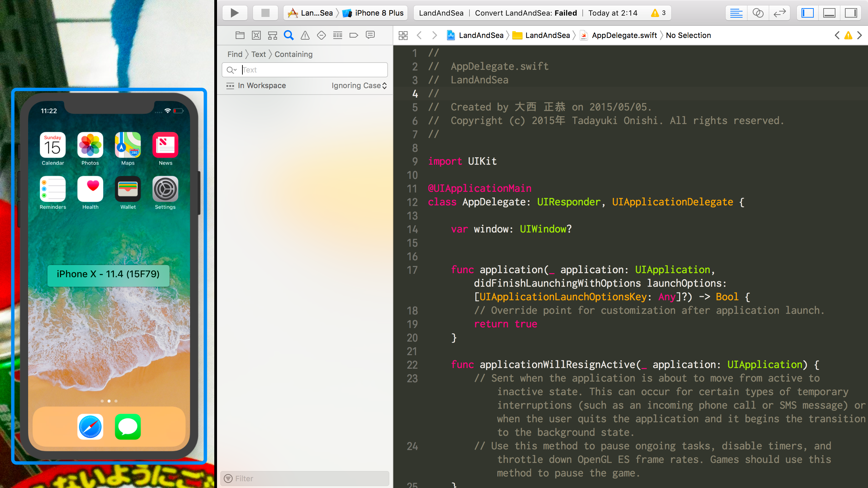Open the Report navigator speech-bubble icon
868x488 pixels.
coord(370,35)
